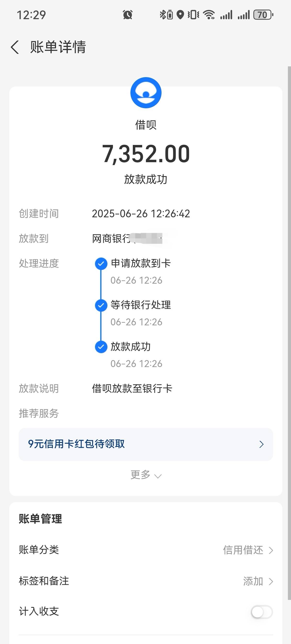Tap the battery indicator showing 70
Screen dimensions: 291x644
coord(263,15)
